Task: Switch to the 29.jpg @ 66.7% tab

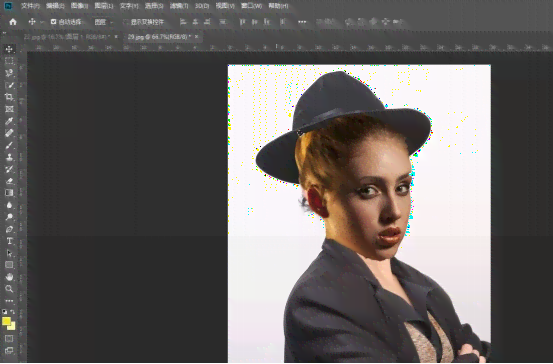Action: coord(159,37)
